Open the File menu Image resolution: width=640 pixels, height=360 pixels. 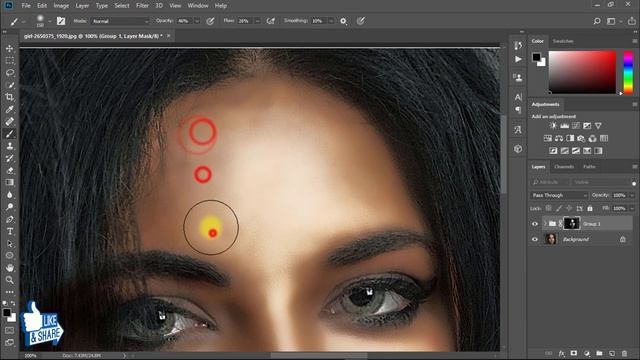26,6
